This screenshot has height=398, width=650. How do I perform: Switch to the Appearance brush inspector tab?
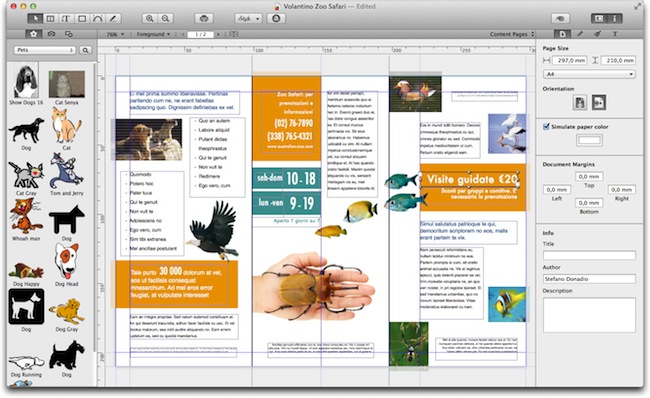[597, 34]
